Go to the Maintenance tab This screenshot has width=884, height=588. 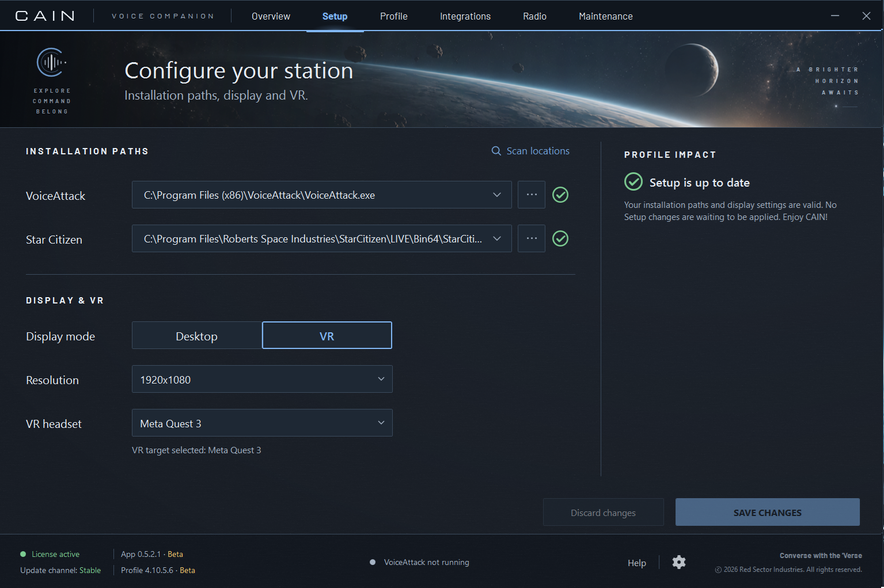(x=606, y=16)
